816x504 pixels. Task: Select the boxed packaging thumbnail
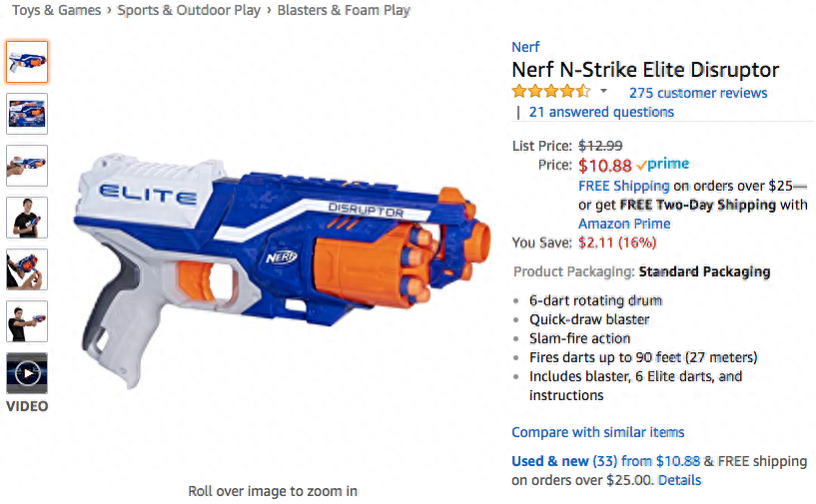[27, 114]
